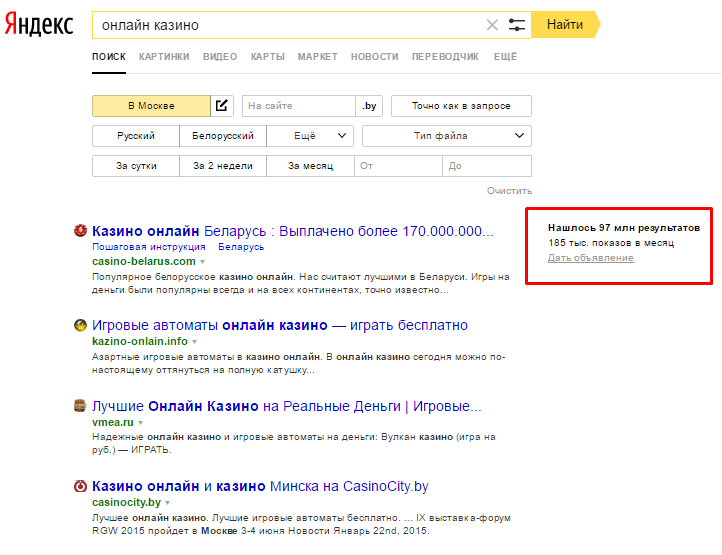Open the casinocity.by URL link
The height and width of the screenshot is (555, 722).
pos(126,502)
